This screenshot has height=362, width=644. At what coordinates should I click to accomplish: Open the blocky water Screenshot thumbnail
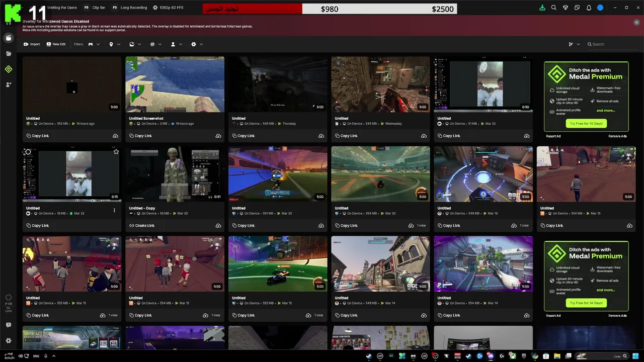[175, 84]
